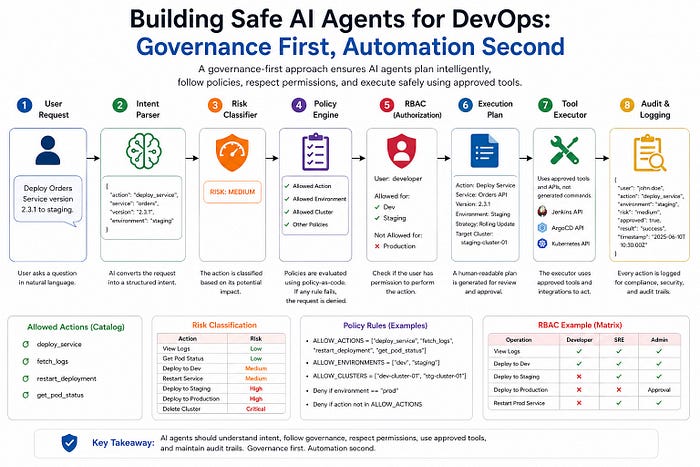Viewport: 700px width, 467px height.
Task: Click the wrench and screwdriver Tool Executor icon
Action: click(x=564, y=150)
